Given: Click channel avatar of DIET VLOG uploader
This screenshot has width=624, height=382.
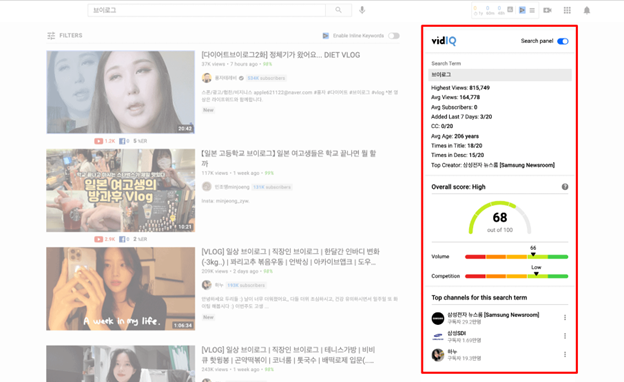Looking at the screenshot, I should 207,78.
